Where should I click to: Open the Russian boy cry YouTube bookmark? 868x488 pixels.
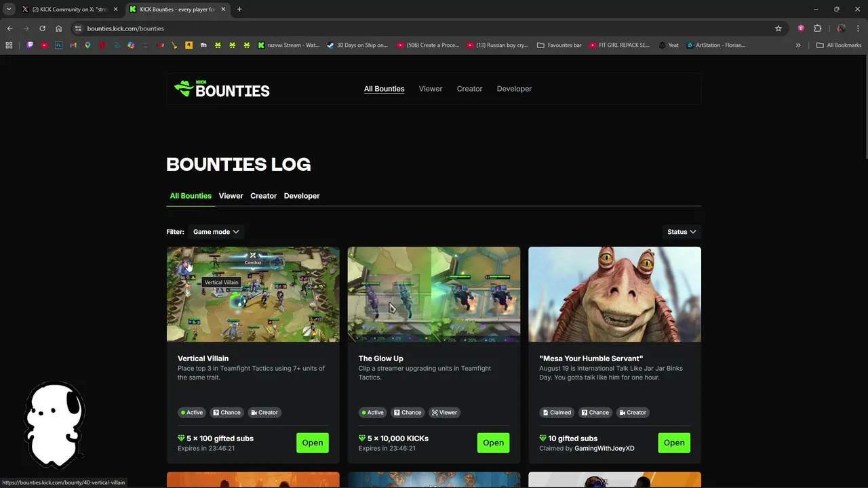pyautogui.click(x=498, y=45)
